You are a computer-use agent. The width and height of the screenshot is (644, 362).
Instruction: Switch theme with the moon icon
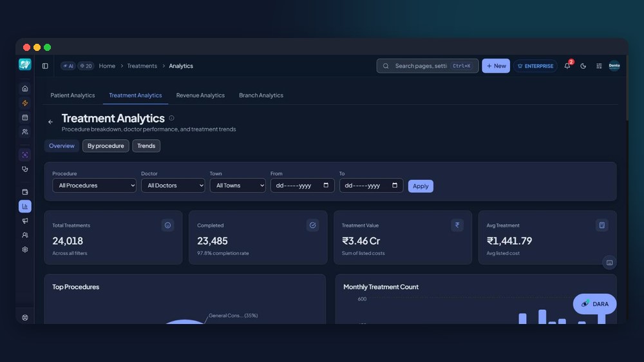point(583,66)
